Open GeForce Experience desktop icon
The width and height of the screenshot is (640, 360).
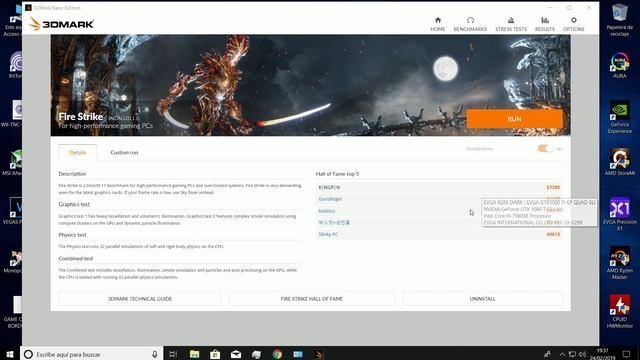tap(620, 117)
